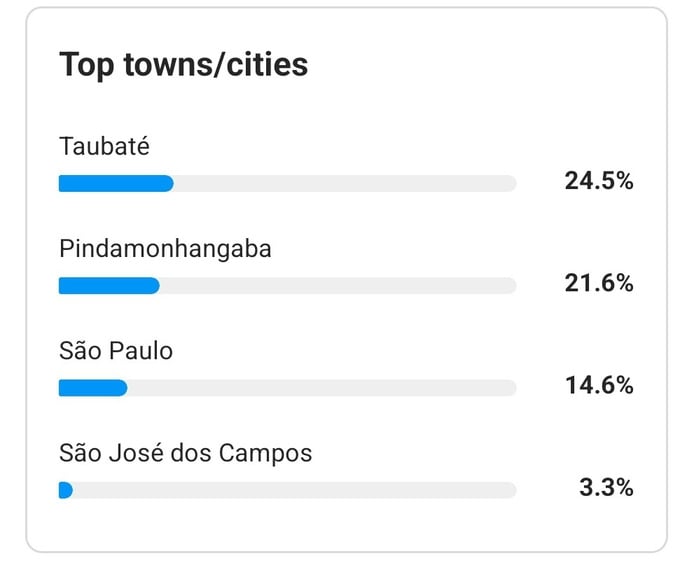Click the 24.5% value for Taubaté
The height and width of the screenshot is (577, 687).
[x=598, y=181]
